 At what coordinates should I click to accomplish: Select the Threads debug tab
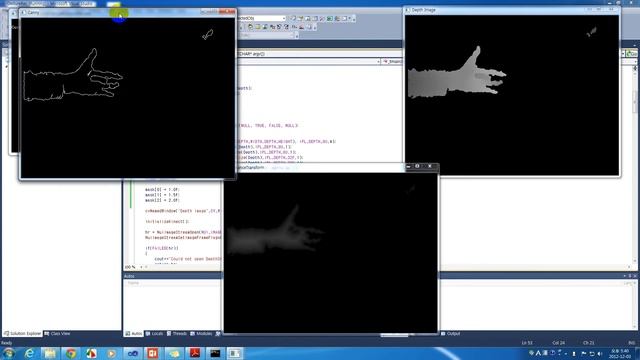tap(177, 333)
